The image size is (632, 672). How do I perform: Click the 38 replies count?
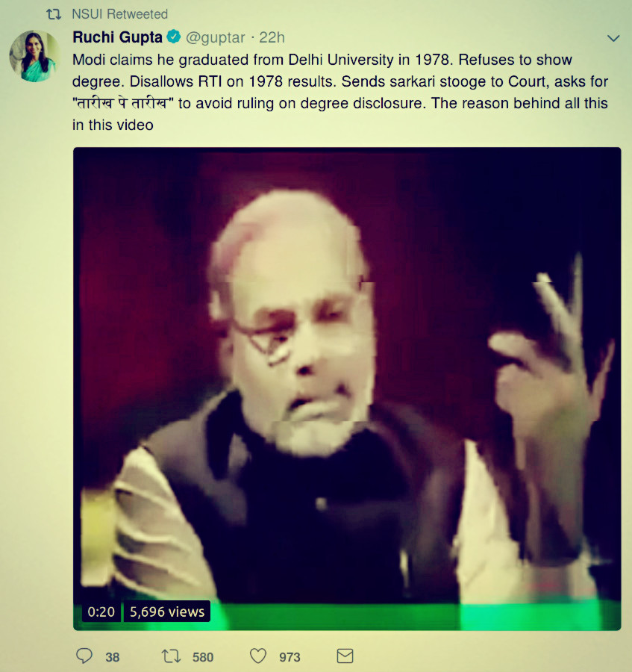click(112, 657)
